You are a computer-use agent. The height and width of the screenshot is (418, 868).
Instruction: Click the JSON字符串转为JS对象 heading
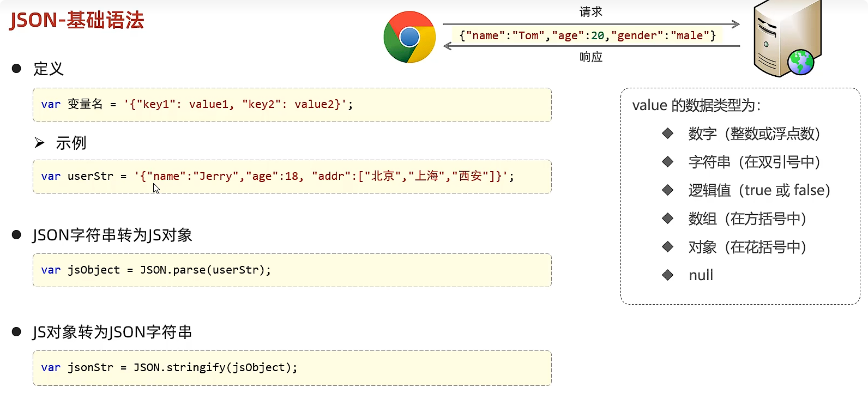[x=112, y=235]
